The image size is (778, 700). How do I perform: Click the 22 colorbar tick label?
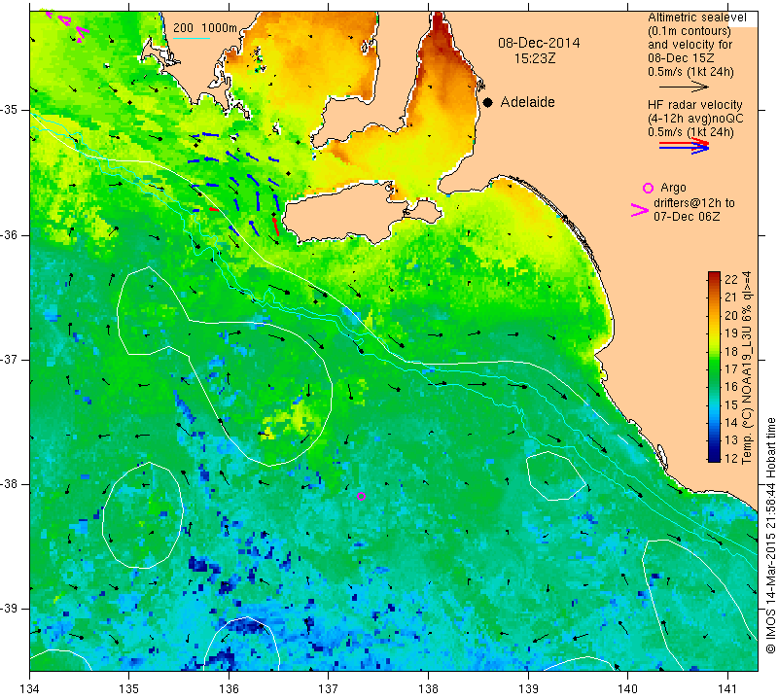[x=731, y=279]
